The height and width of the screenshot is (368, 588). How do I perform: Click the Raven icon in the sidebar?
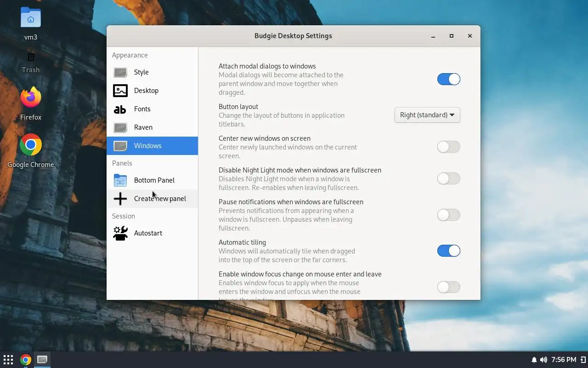(120, 127)
